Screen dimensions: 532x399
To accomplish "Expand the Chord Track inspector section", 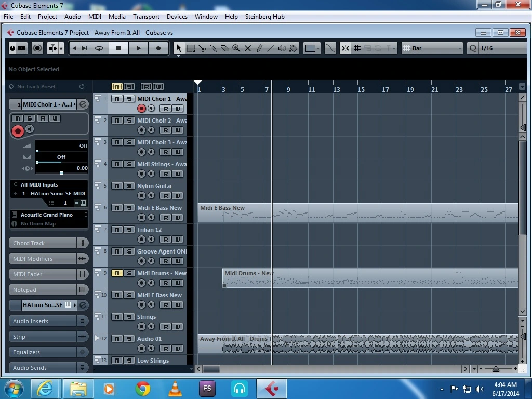I will pos(48,243).
